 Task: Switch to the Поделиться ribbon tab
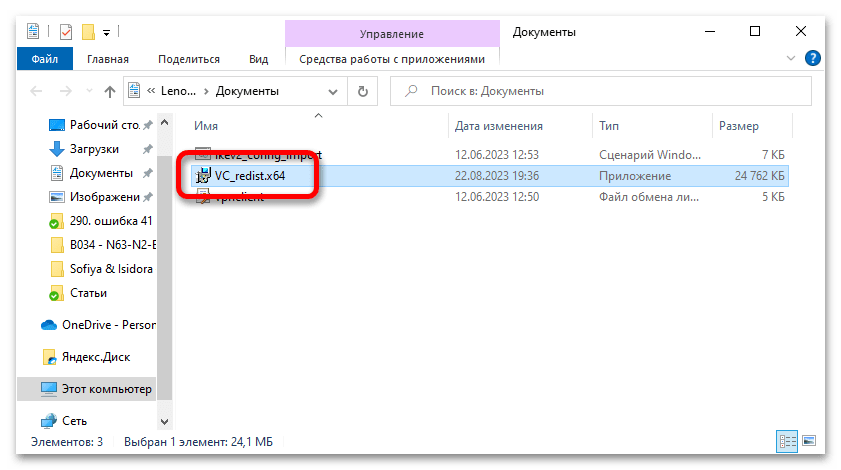pos(189,59)
